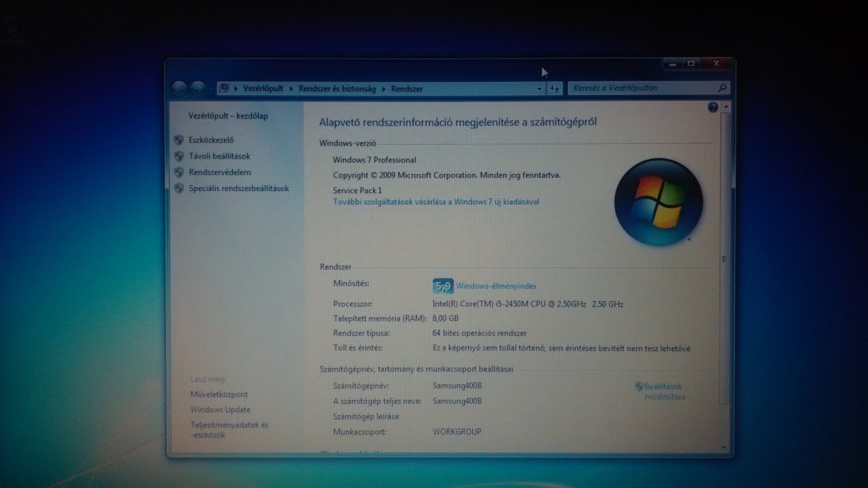Select Rendszer és biztonság breadcrumb segment
This screenshot has width=868, height=488.
point(337,89)
